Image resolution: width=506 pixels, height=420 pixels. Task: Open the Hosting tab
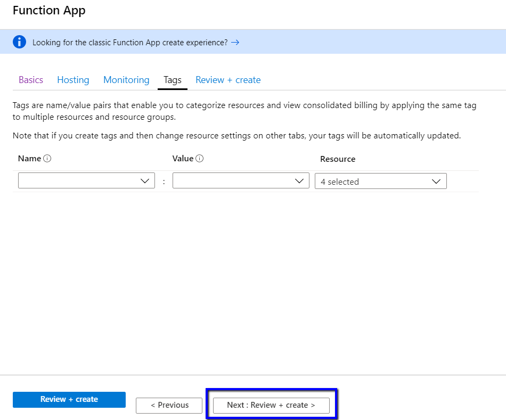pos(73,80)
